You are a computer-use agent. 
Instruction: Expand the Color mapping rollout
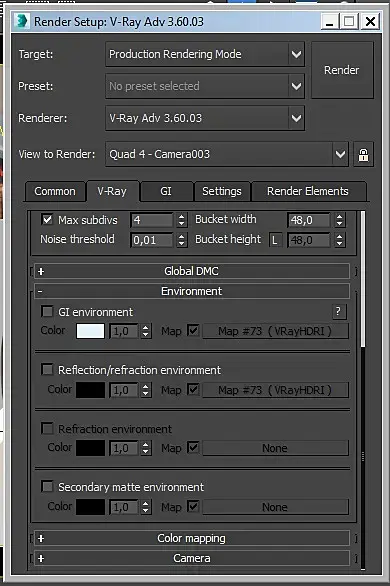[x=192, y=538]
